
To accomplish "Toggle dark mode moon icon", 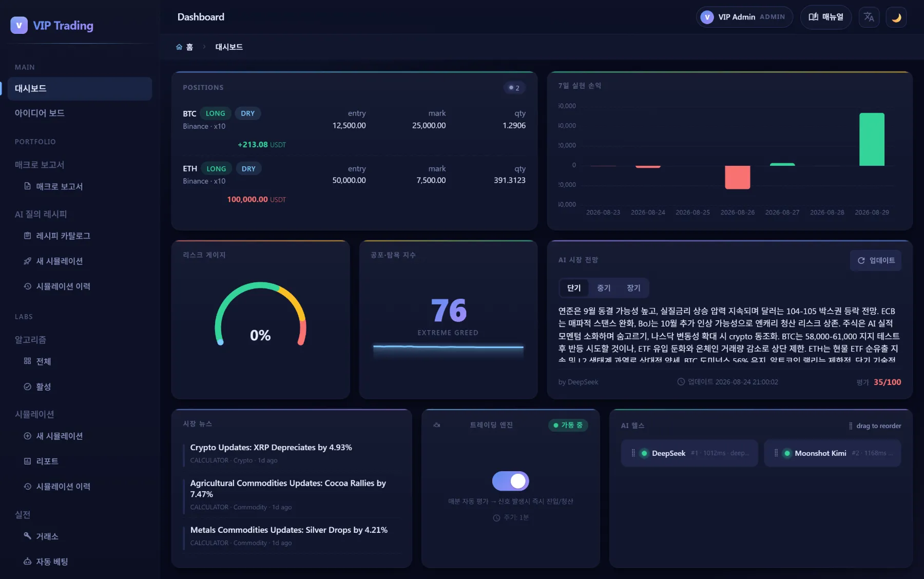I will point(896,17).
